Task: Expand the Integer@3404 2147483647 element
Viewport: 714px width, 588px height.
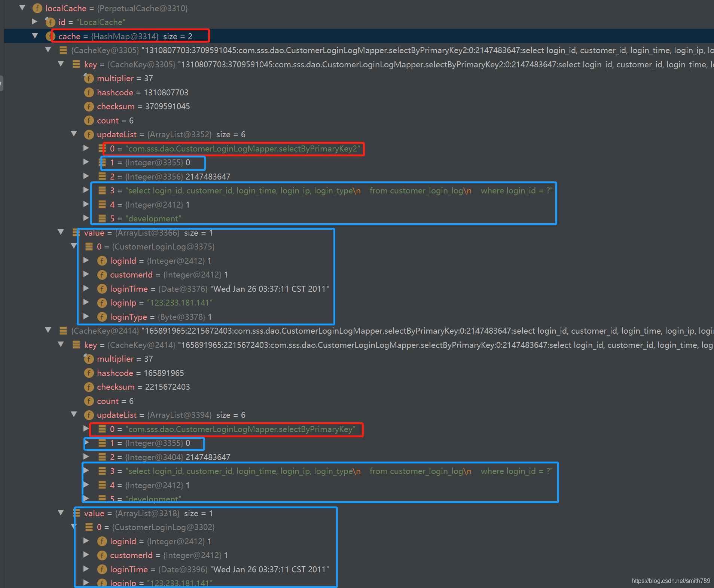Action: coord(86,457)
